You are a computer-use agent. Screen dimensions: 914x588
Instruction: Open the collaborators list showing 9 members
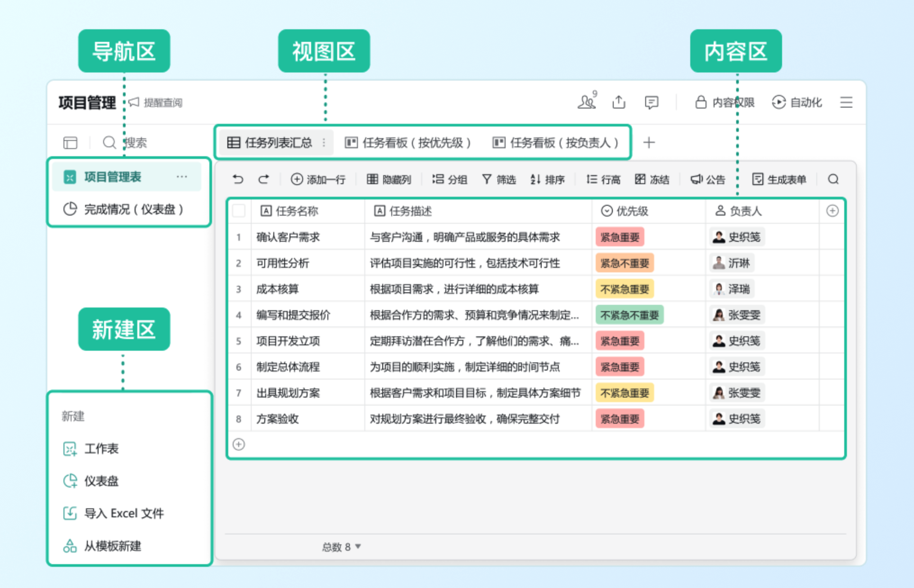(x=587, y=103)
